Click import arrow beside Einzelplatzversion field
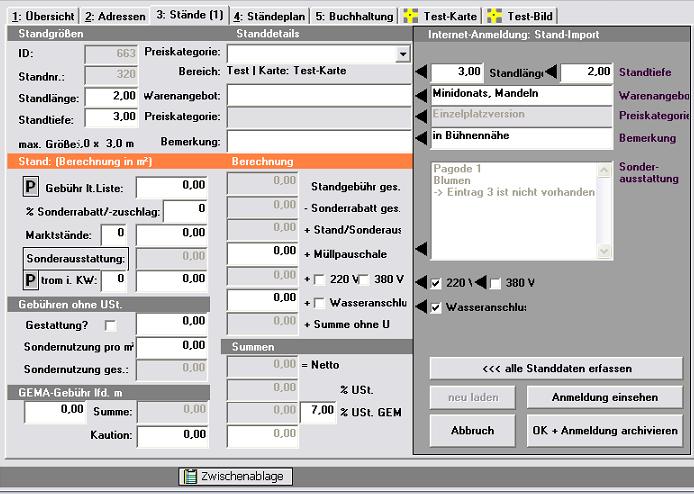694x494 pixels. (422, 116)
